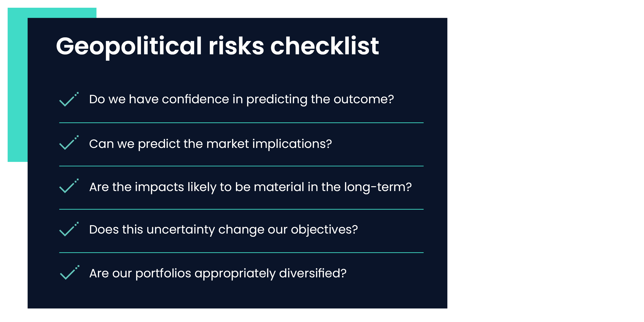
Task: Click 'Does this uncertainty change our objectives?'
Action: (223, 229)
